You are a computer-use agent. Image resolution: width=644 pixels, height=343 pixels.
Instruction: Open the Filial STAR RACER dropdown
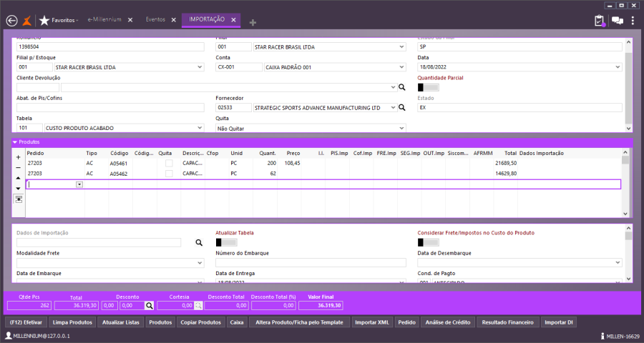401,47
